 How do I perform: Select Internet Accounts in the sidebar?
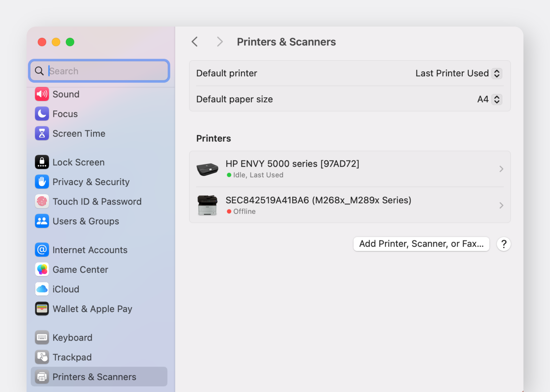[x=90, y=250]
